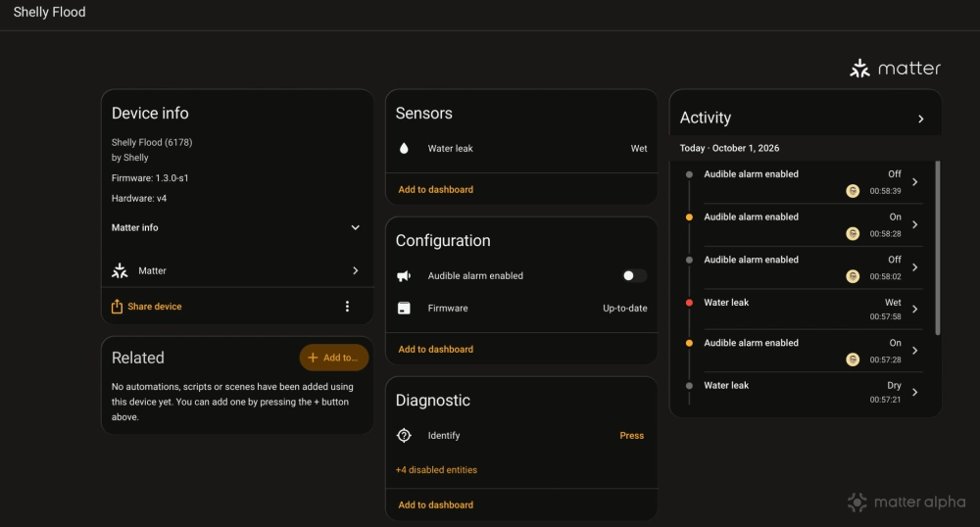
Task: Click the red dot marker for Water leak Wet
Action: point(689,303)
